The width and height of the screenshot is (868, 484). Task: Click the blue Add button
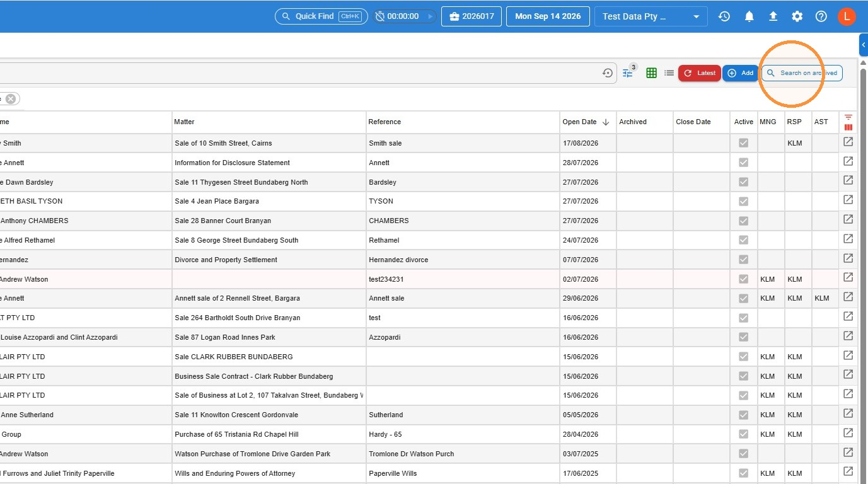pos(740,73)
